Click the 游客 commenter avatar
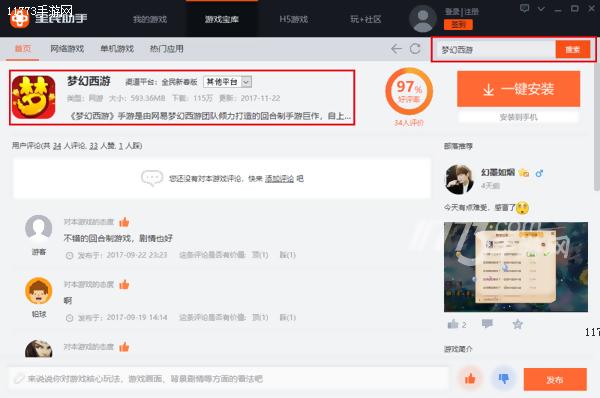Image resolution: width=600 pixels, height=398 pixels. click(39, 228)
